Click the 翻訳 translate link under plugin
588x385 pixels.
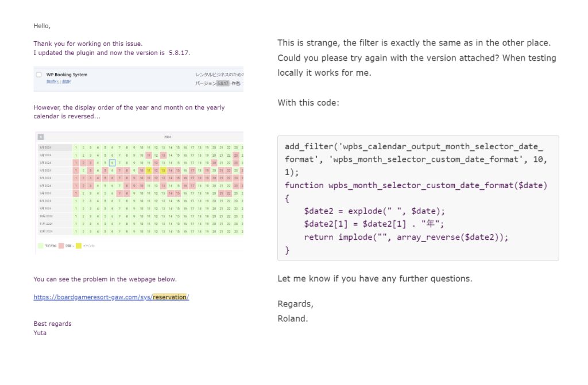(x=66, y=82)
